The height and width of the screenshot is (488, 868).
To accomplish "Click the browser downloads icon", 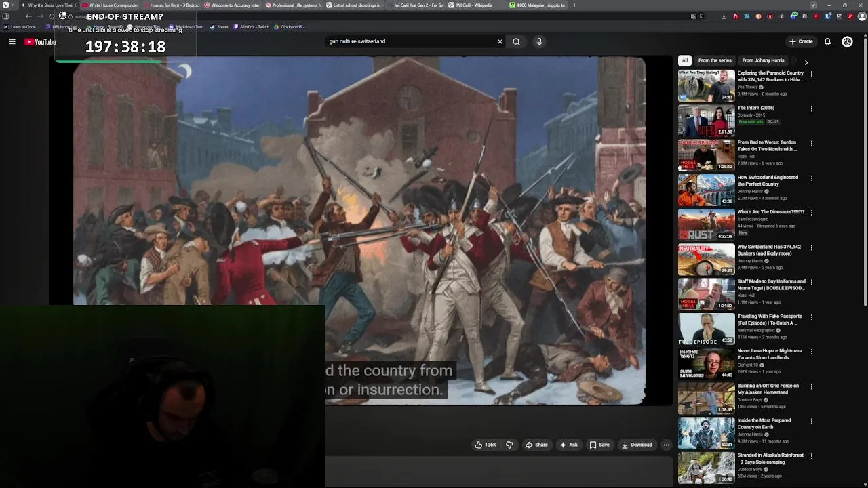I will 724,16.
